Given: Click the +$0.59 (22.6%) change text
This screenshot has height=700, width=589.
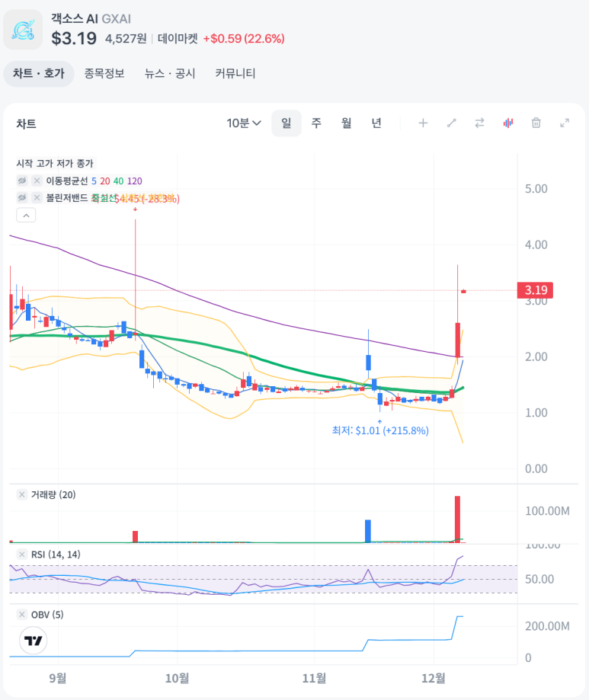Looking at the screenshot, I should point(244,39).
